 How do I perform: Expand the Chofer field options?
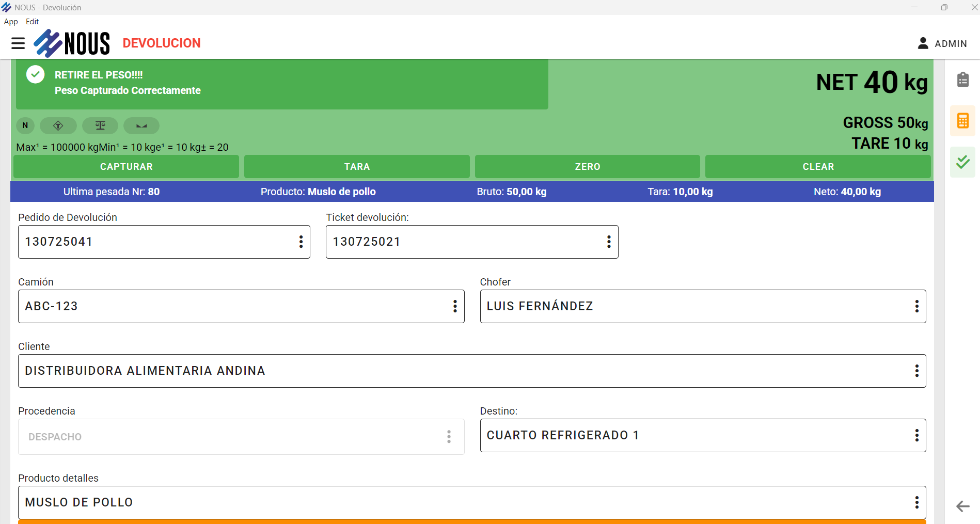pyautogui.click(x=916, y=306)
